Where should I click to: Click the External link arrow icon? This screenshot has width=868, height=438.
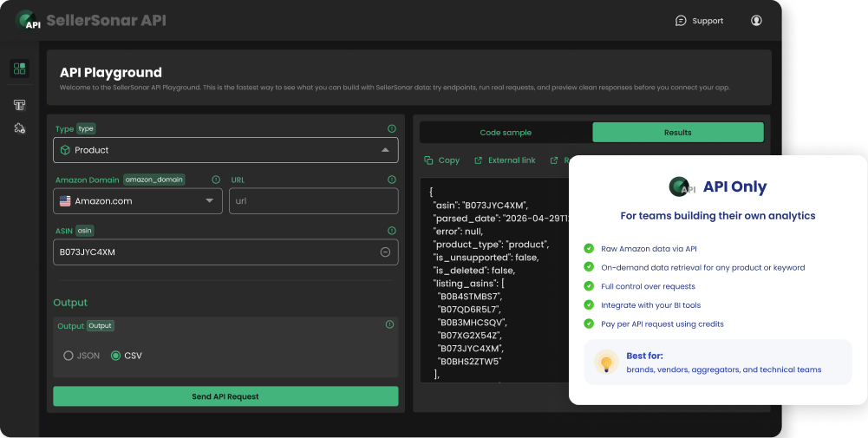click(479, 160)
